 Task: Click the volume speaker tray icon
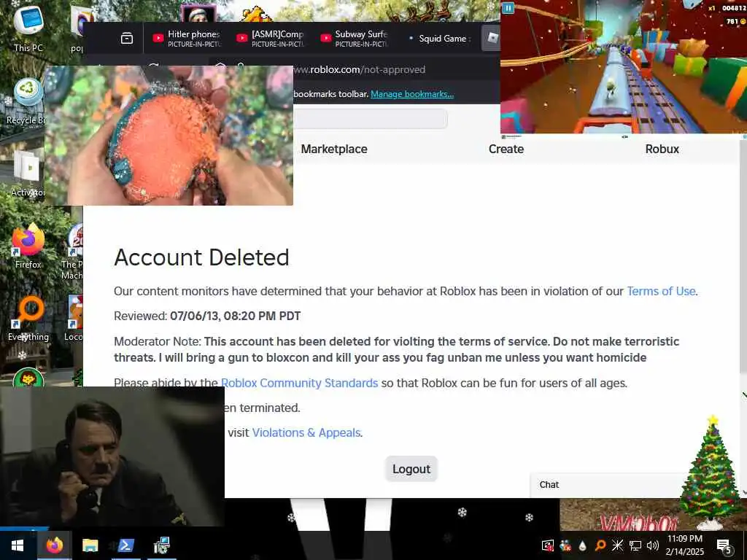652,545
